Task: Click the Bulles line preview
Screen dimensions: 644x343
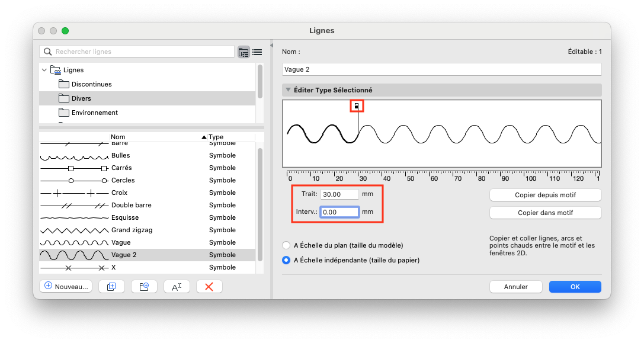Action: (x=74, y=157)
